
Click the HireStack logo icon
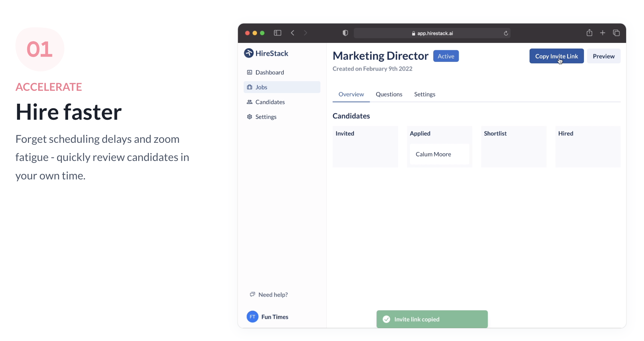tap(249, 53)
